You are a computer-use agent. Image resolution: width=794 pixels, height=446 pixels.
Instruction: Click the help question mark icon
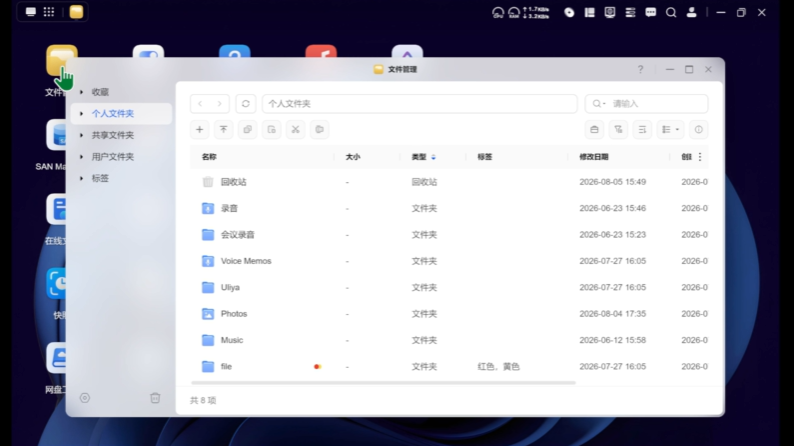coord(641,69)
